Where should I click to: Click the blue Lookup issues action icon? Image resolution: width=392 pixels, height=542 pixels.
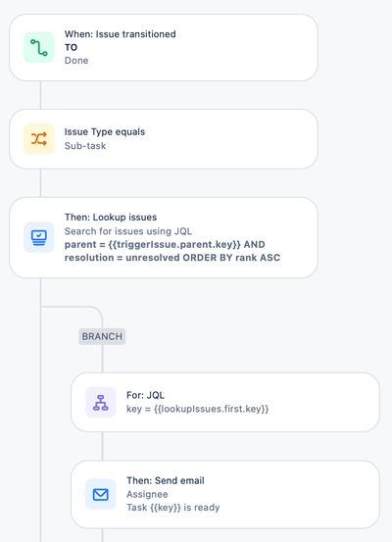[39, 237]
